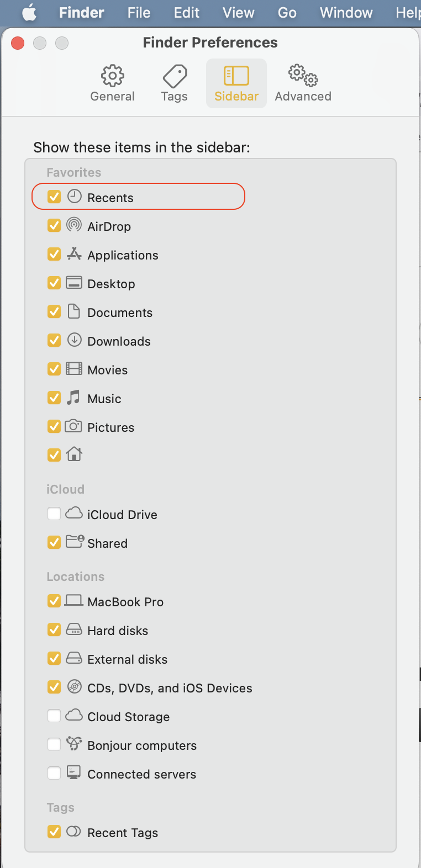This screenshot has height=868, width=421.
Task: Click the Bonjour computers icon
Action: pos(74,744)
